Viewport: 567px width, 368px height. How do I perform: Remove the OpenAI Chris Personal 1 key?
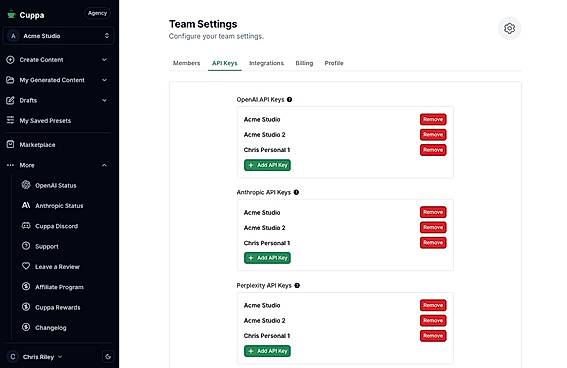pyautogui.click(x=433, y=150)
